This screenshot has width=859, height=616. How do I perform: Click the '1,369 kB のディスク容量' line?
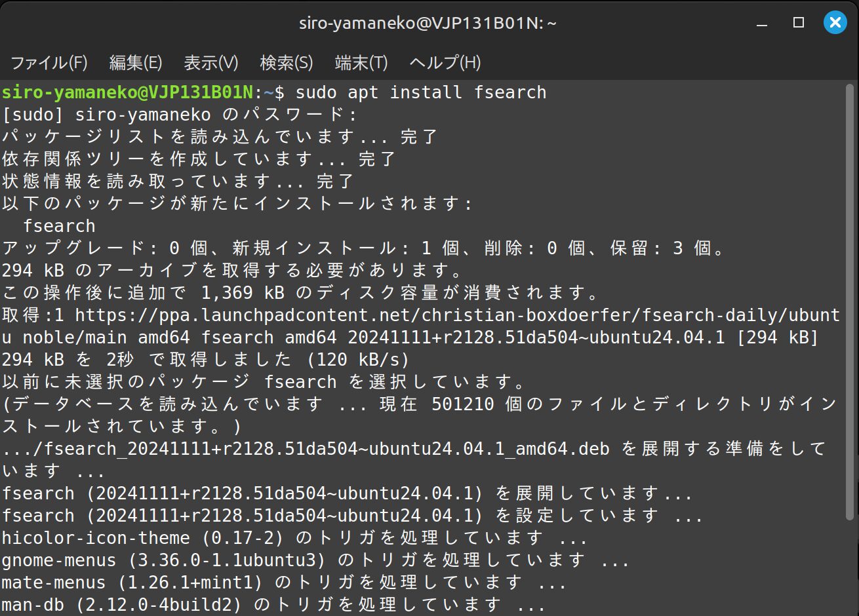pyautogui.click(x=301, y=293)
